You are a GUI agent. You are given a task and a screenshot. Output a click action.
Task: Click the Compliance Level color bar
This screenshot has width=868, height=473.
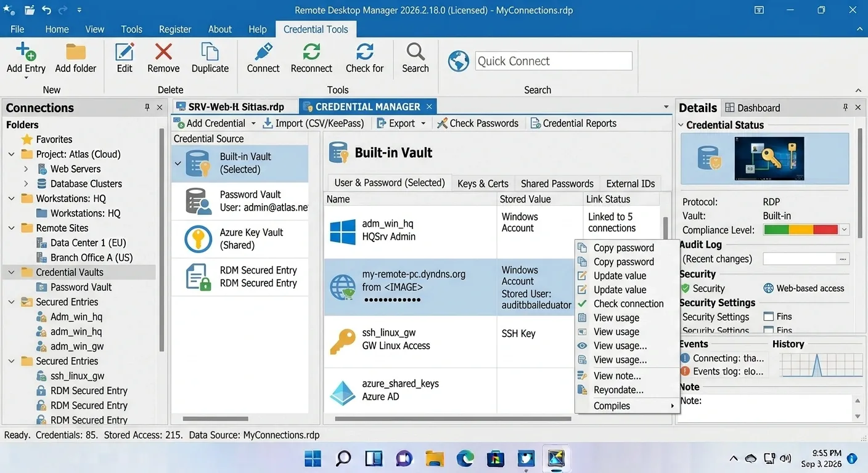pyautogui.click(x=801, y=230)
